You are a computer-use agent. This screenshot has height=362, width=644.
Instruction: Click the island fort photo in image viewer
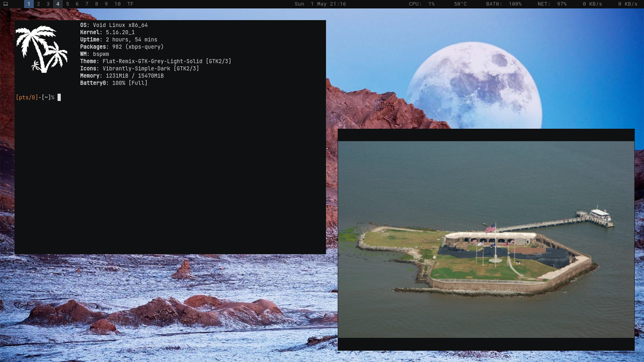[x=486, y=239]
